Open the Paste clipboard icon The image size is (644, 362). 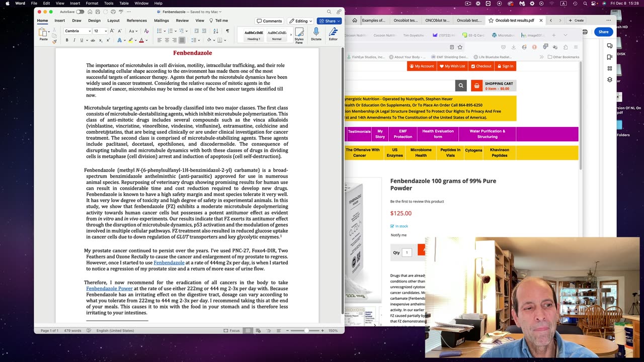point(42,32)
